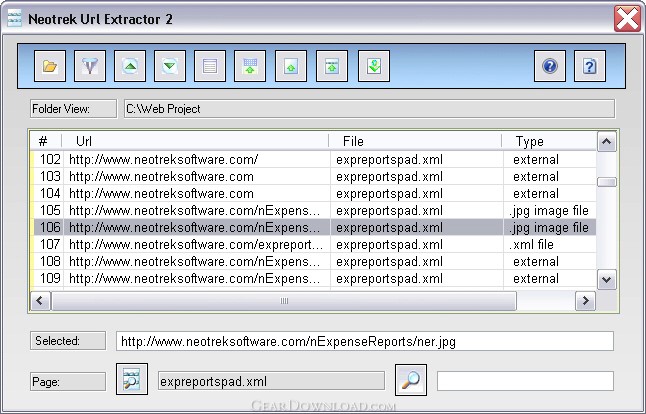Select the URL in row 104
The height and width of the screenshot is (414, 646).
161,194
